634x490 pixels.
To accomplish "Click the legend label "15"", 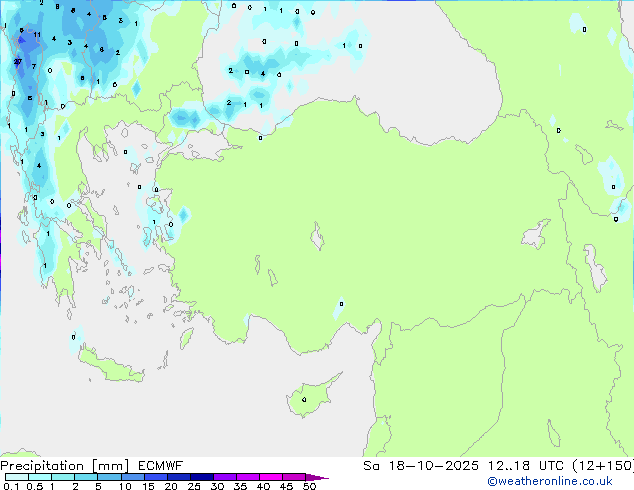I will coord(148,486).
